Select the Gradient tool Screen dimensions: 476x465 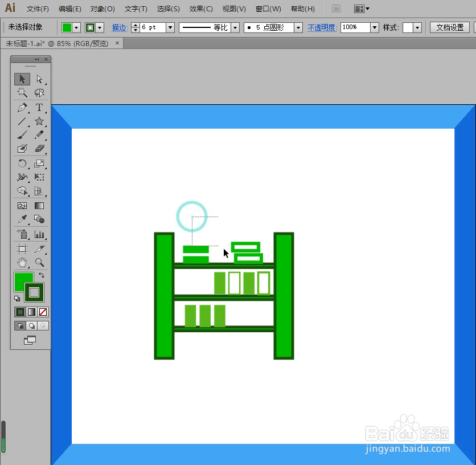39,206
